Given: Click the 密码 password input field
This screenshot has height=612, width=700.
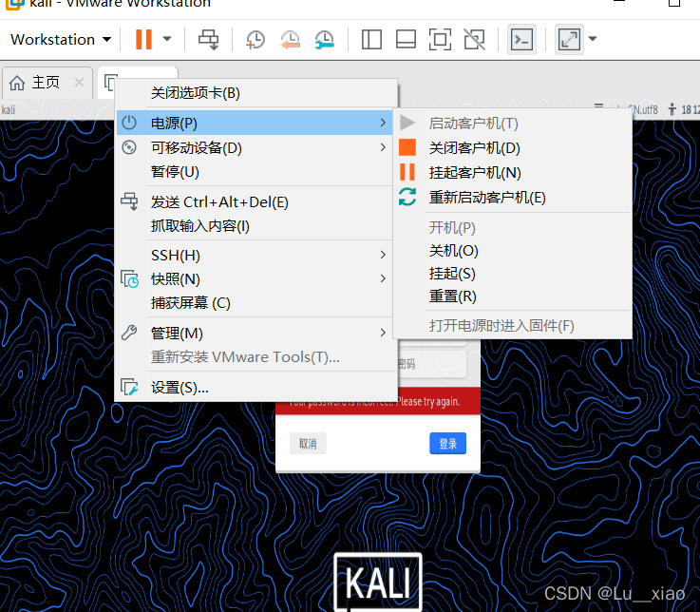Looking at the screenshot, I should [432, 364].
